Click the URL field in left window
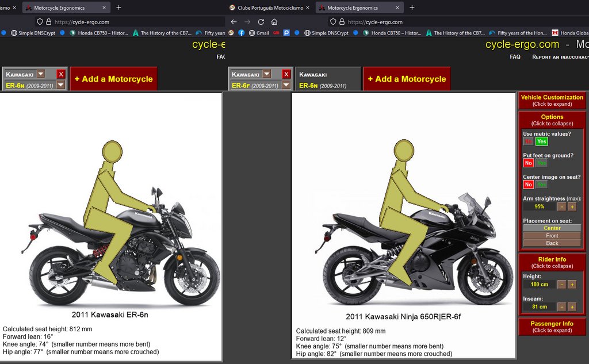This screenshot has width=589, height=364. click(129, 22)
